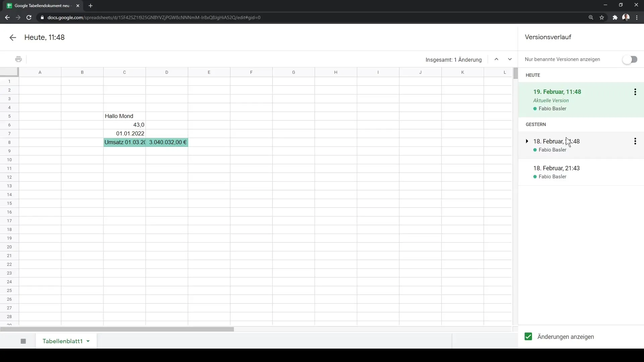The height and width of the screenshot is (362, 644).
Task: Expand the 18. Februar, 21:48 version group
Action: pos(527,141)
